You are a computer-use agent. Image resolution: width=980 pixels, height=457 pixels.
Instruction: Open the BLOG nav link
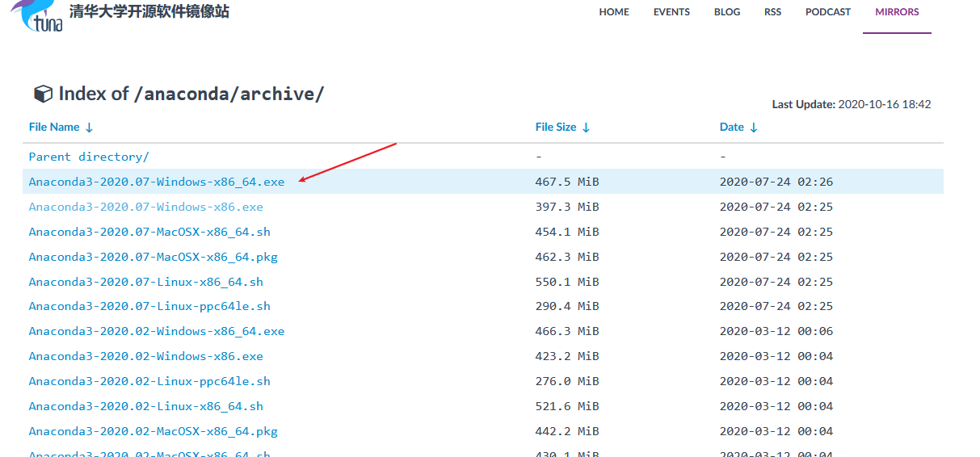pos(727,12)
